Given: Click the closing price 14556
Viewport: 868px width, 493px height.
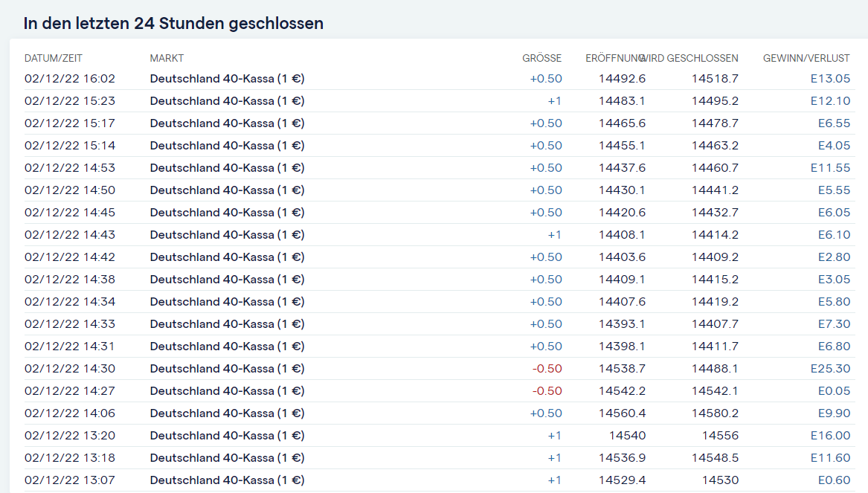Looking at the screenshot, I should [720, 436].
